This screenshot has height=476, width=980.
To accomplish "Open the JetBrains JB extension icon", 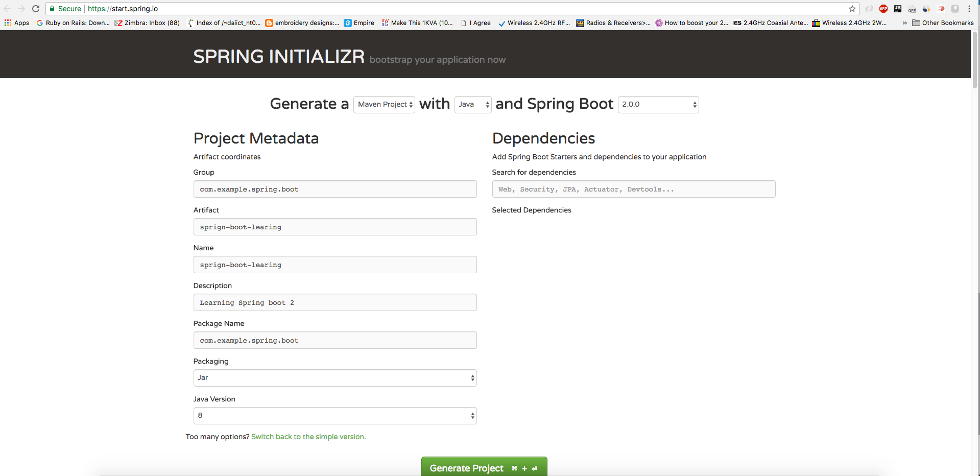I will 898,9.
